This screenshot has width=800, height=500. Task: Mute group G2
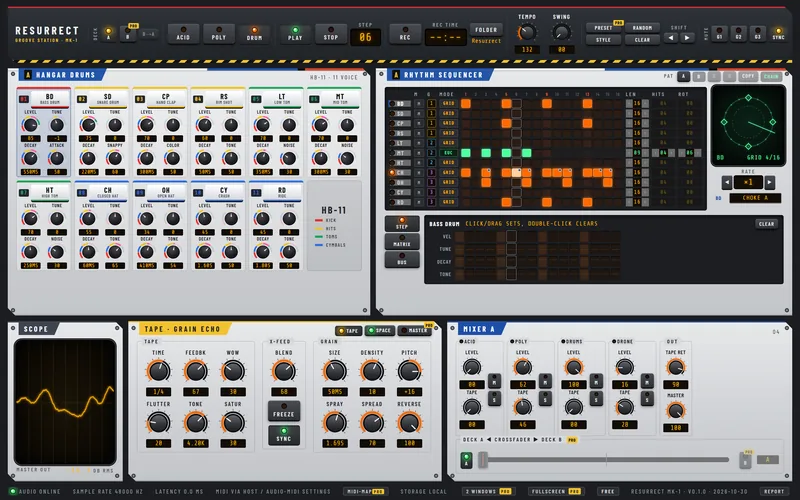coord(738,34)
